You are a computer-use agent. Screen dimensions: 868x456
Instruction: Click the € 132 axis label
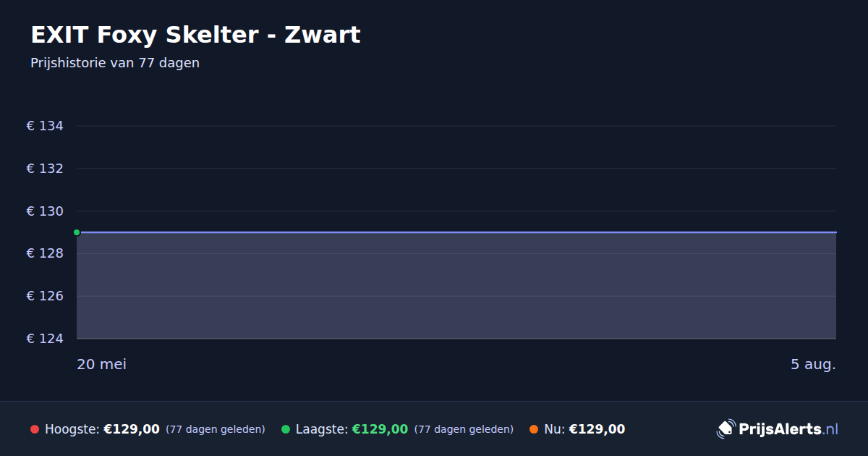click(x=45, y=169)
